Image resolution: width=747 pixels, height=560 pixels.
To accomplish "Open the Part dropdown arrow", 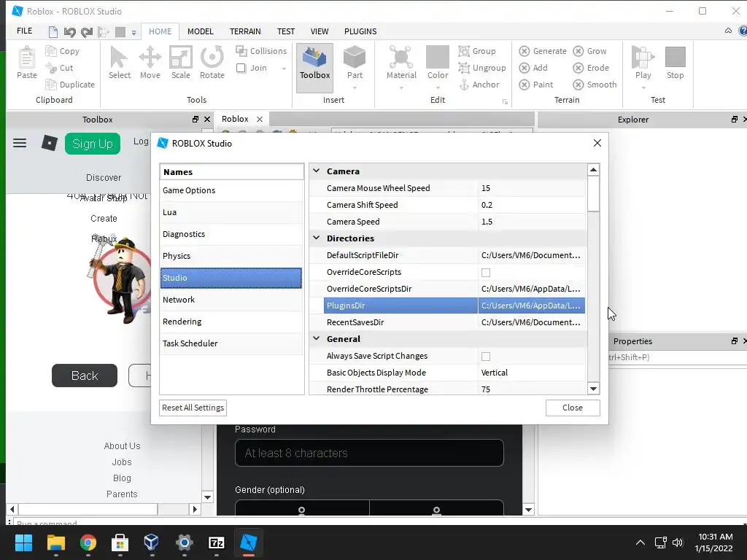I will [x=355, y=87].
